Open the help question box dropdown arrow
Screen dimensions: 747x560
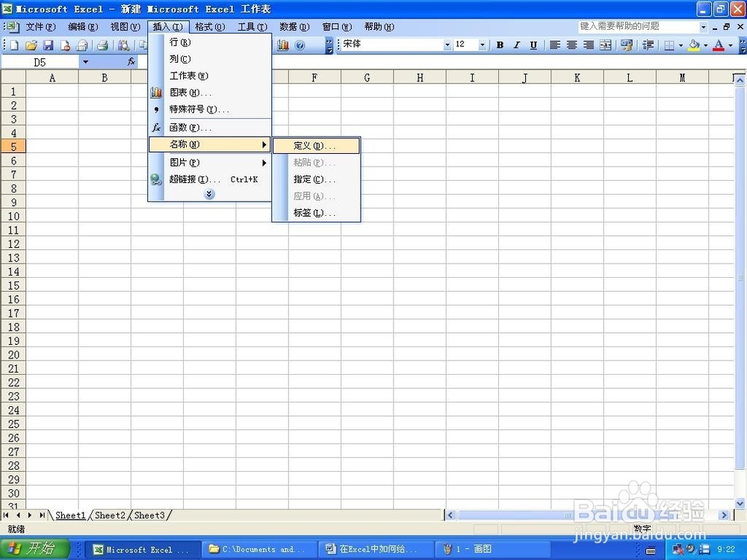point(703,27)
